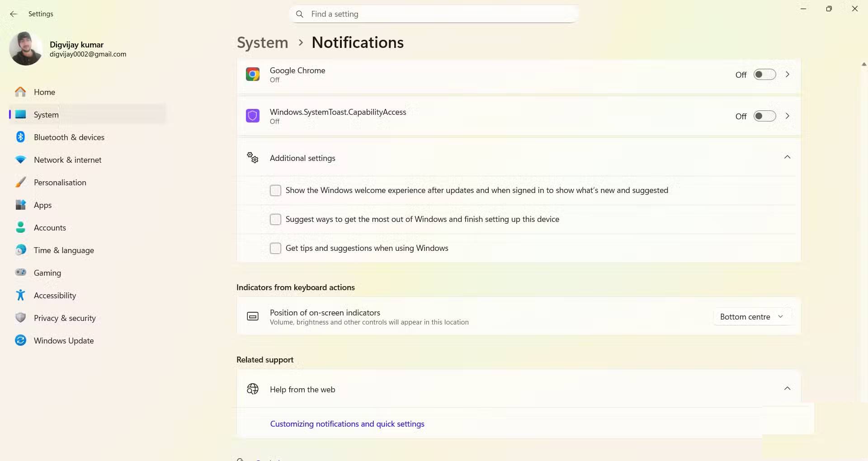Restore down the Settings window
Viewport: 868px width, 461px height.
829,9
